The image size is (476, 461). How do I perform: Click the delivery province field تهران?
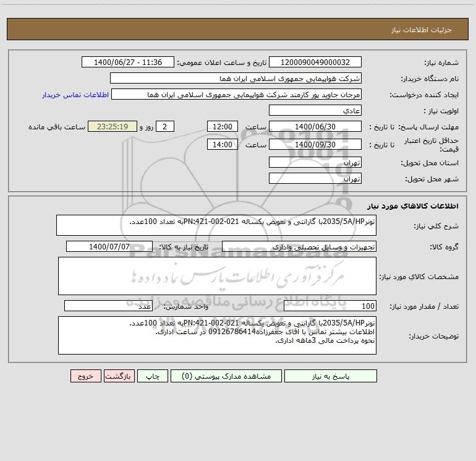coord(315,162)
